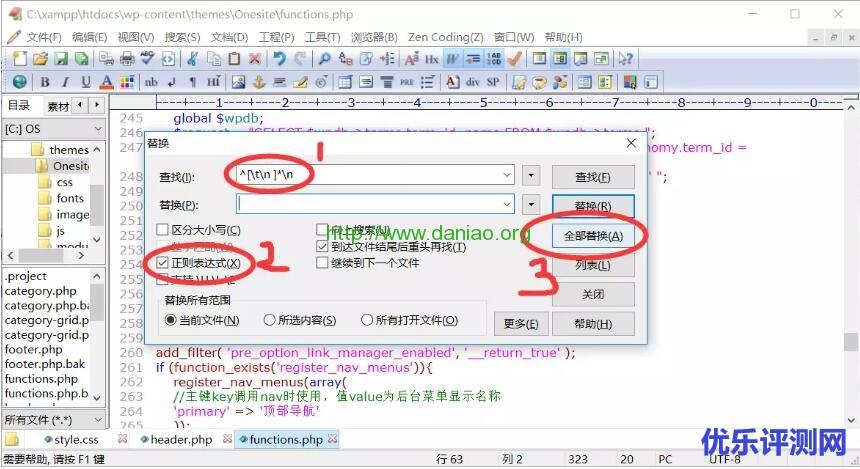Insert paragraph tag pilcrow icon
The image size is (860, 469).
(x=193, y=82)
